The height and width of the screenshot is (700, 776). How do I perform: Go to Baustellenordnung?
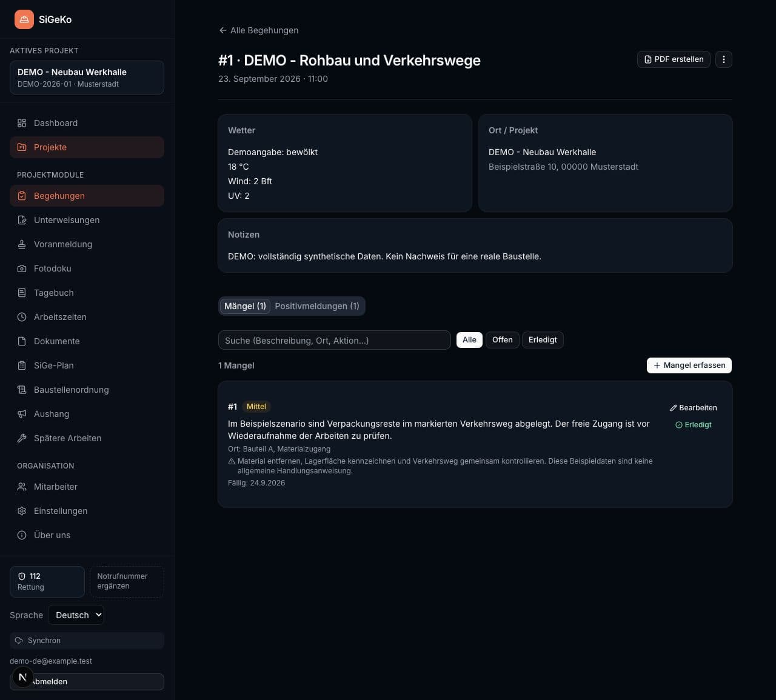tap(87, 390)
